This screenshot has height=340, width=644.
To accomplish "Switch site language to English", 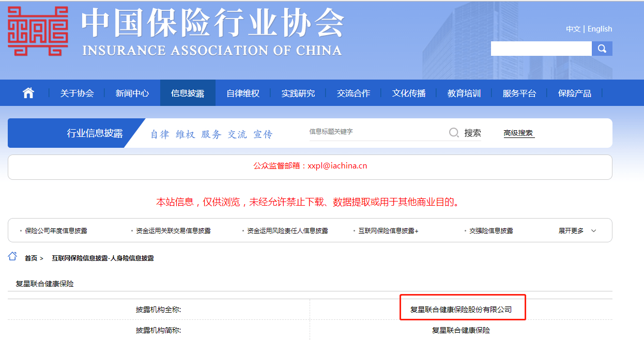I will [600, 28].
